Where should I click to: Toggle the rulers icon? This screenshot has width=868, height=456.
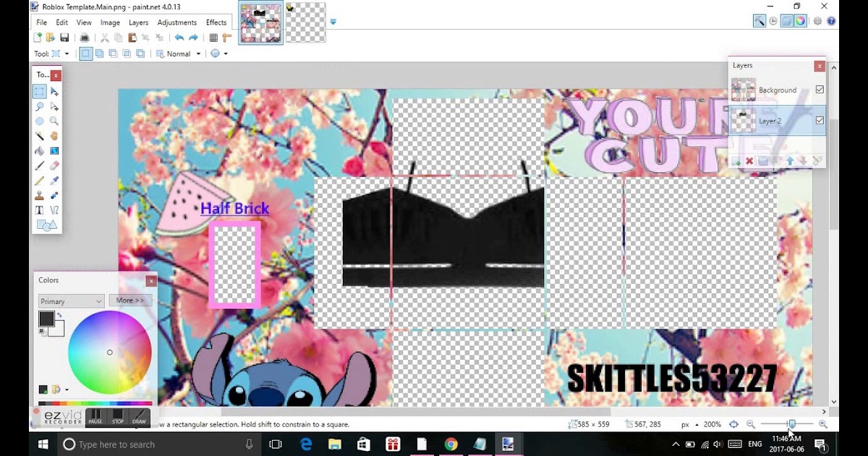tap(226, 38)
